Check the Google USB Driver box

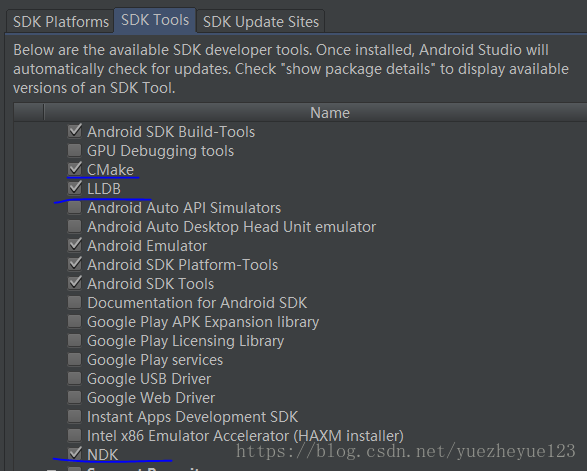click(75, 378)
